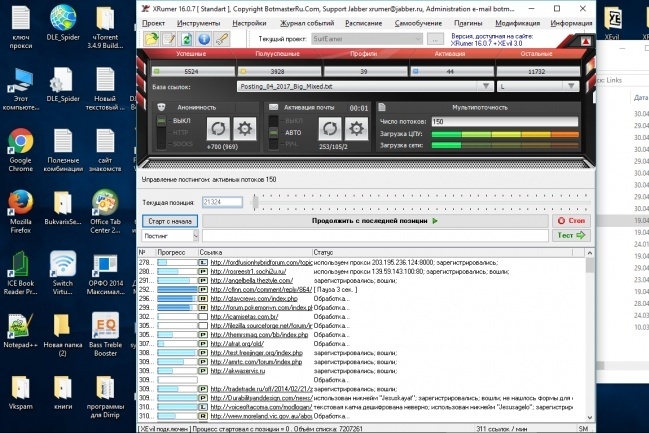Image resolution: width=649 pixels, height=433 pixels.
Task: Open Switch Virtu... desktop icon
Action: 63,273
